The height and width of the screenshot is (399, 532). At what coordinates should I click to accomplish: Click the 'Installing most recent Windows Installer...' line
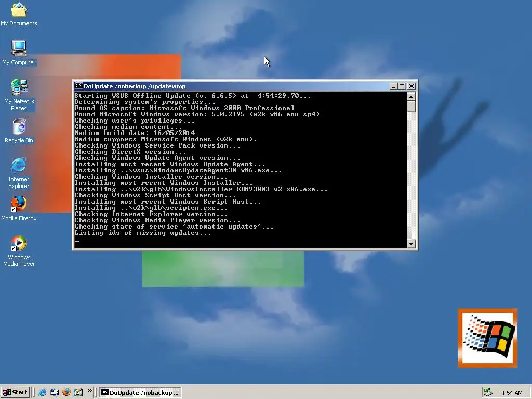164,183
